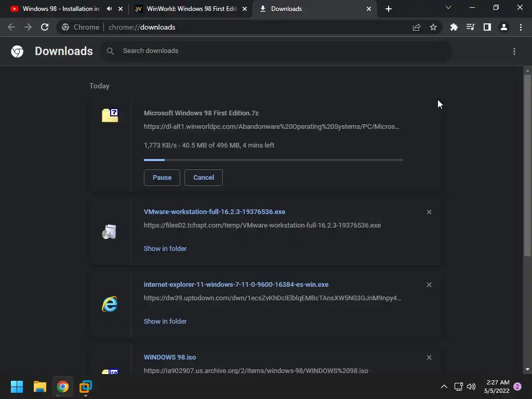Remove WINDOWS 98.iso download from list
Image resolution: width=532 pixels, height=399 pixels.
429,357
